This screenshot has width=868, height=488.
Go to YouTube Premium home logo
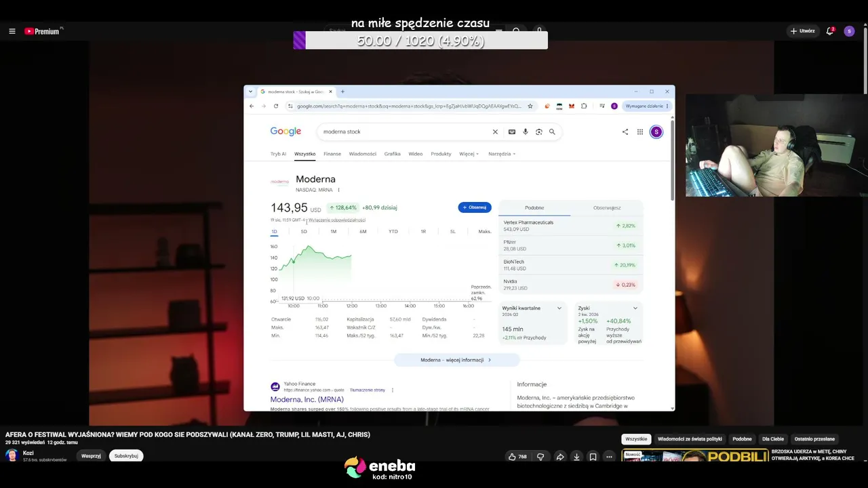click(42, 31)
